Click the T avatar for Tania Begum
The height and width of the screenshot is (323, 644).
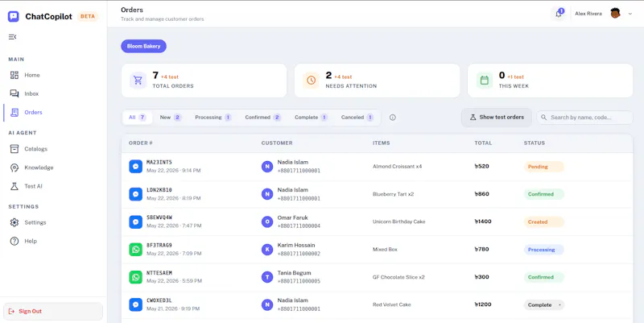(267, 277)
